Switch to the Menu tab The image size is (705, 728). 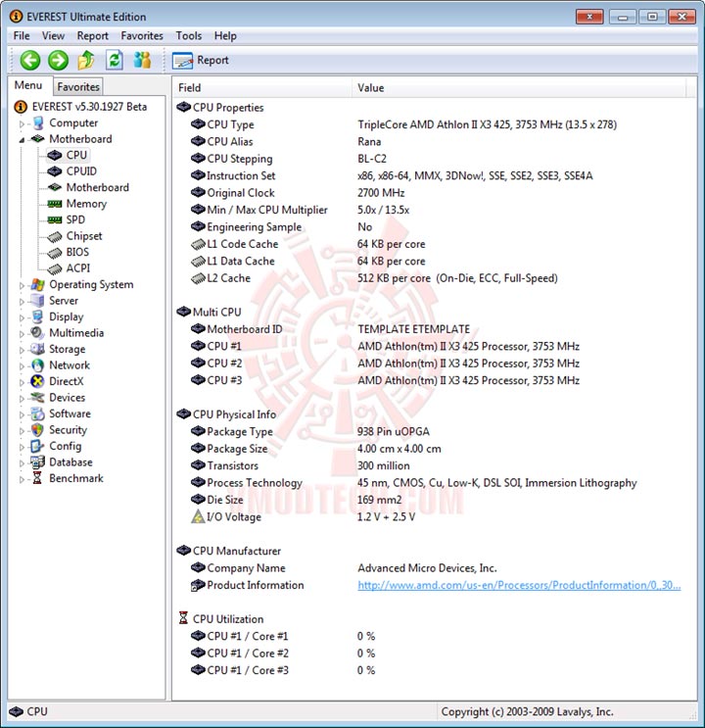(x=28, y=85)
